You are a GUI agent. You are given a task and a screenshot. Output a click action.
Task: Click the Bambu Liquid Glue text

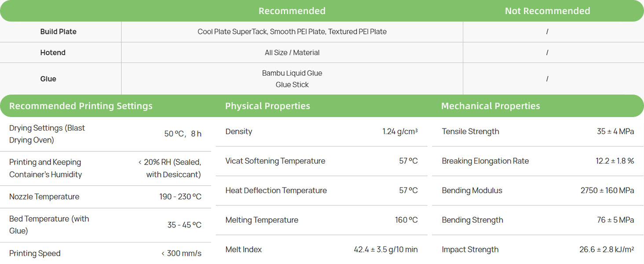point(292,73)
